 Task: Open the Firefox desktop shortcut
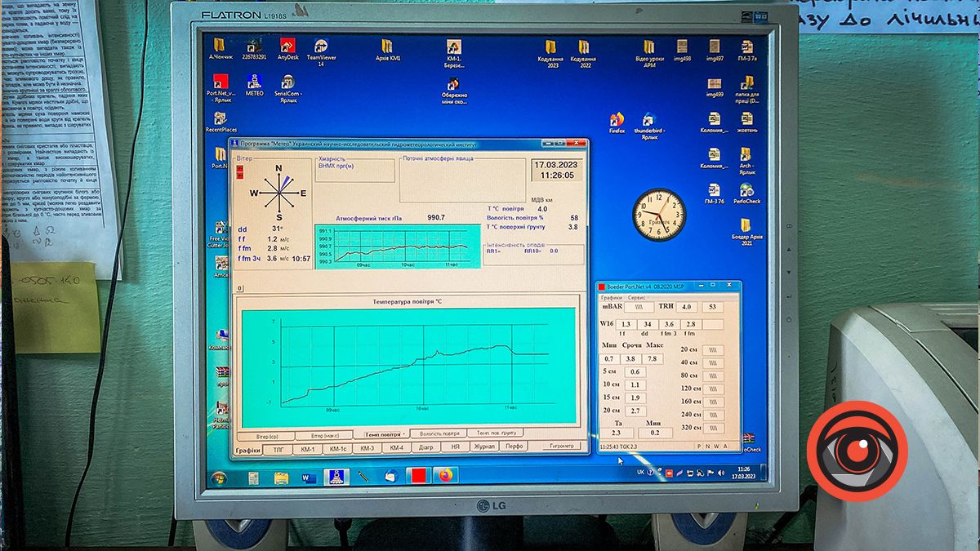pos(617,121)
